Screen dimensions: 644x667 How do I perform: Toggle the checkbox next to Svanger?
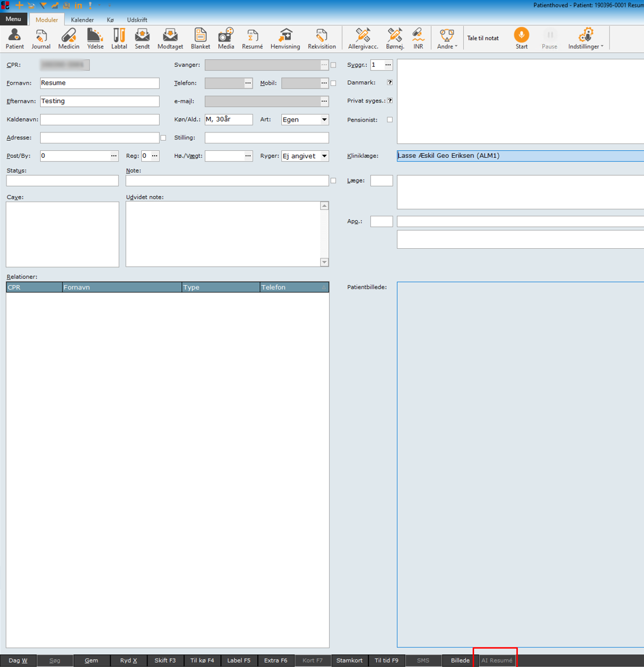pyautogui.click(x=333, y=65)
